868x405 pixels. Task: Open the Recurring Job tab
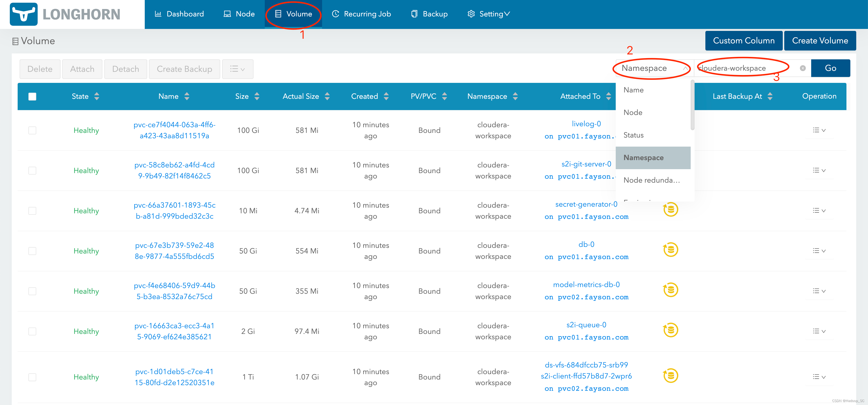(361, 14)
